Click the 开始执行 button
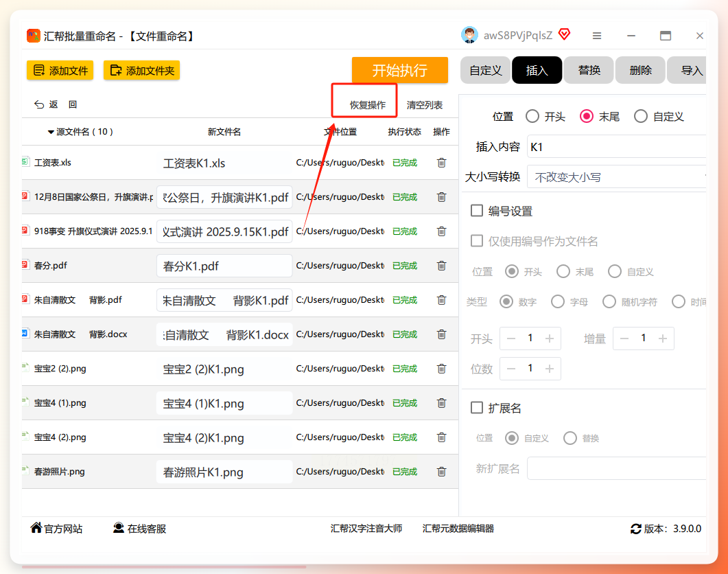The height and width of the screenshot is (574, 728). [400, 70]
